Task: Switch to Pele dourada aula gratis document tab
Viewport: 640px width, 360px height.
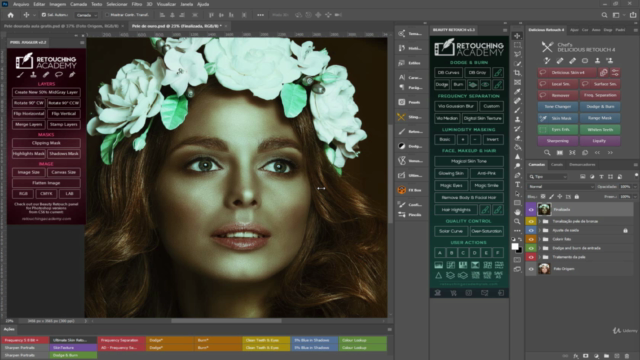Action: [x=61, y=26]
